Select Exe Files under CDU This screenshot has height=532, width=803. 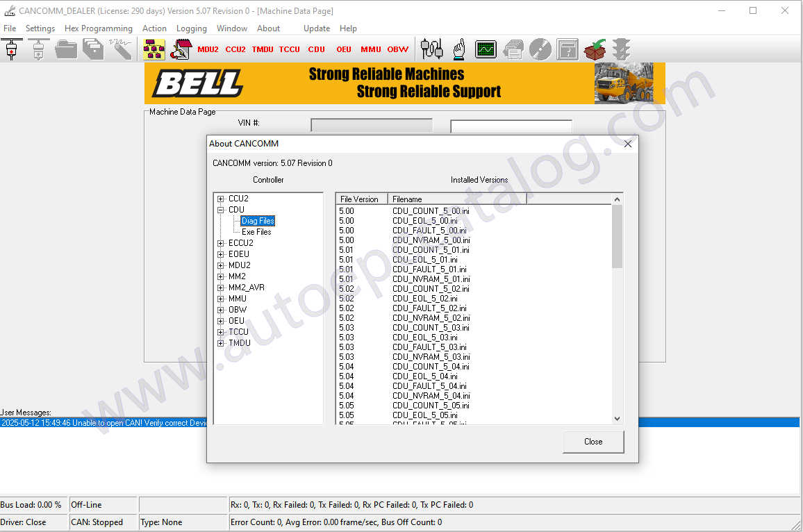[256, 232]
